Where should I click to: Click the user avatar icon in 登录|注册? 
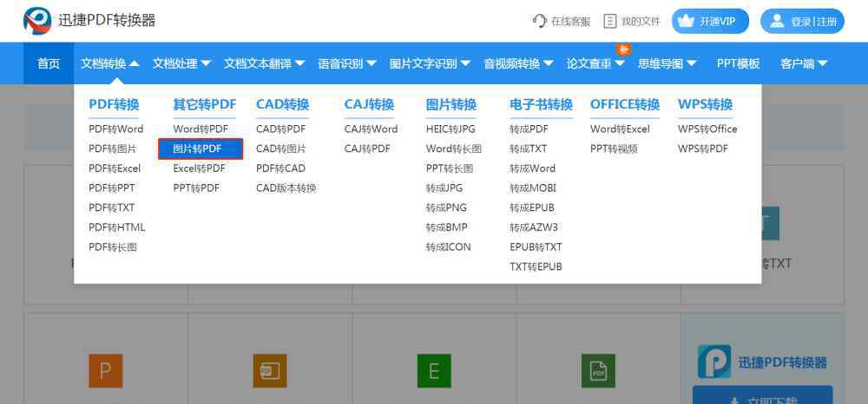(777, 21)
